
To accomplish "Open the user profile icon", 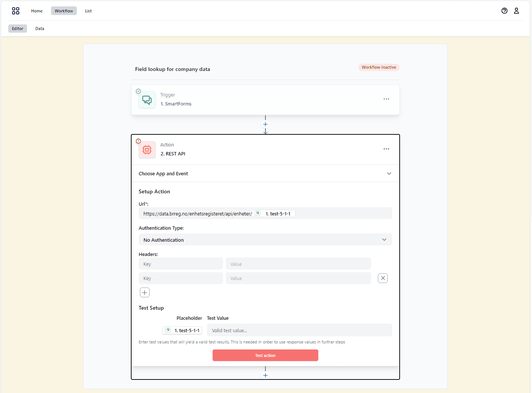I will 516,11.
